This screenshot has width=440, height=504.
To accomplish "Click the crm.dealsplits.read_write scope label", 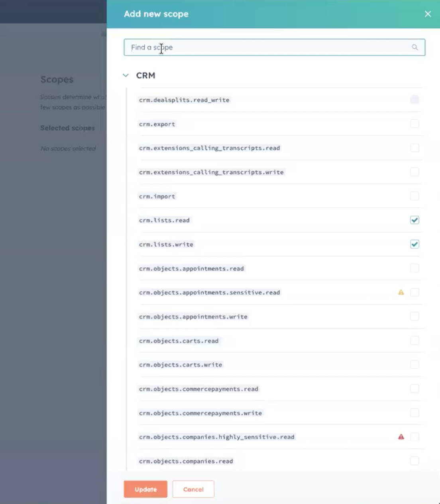I will tap(184, 100).
